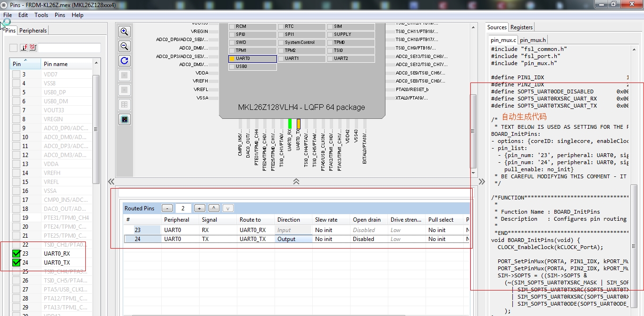This screenshot has width=644, height=316.
Task: Select the VREGIN row in pin list
Action: click(51, 119)
